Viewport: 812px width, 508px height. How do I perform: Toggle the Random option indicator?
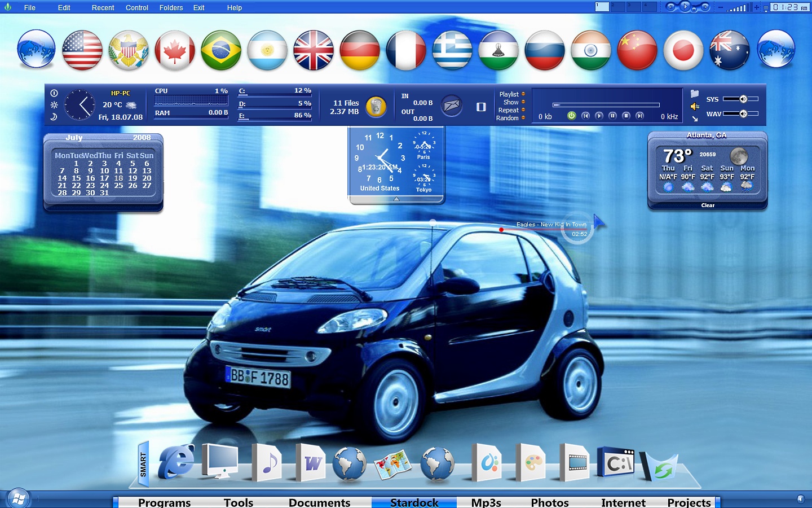pyautogui.click(x=523, y=118)
